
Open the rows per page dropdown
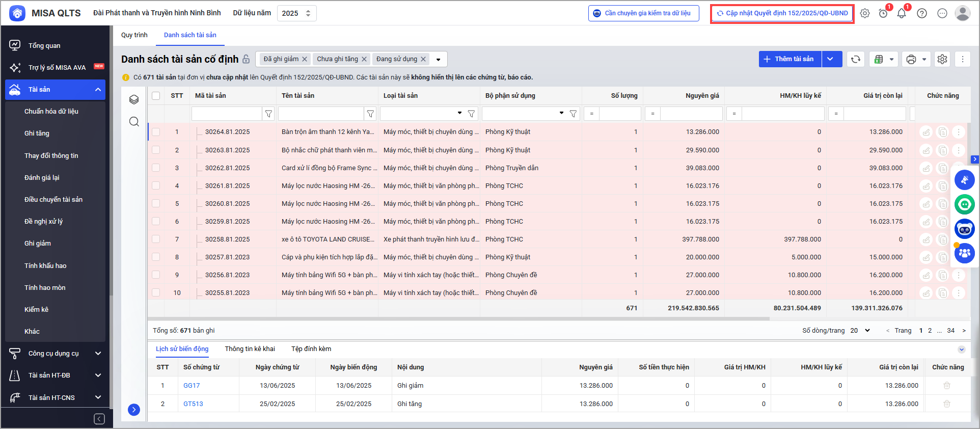coord(860,331)
